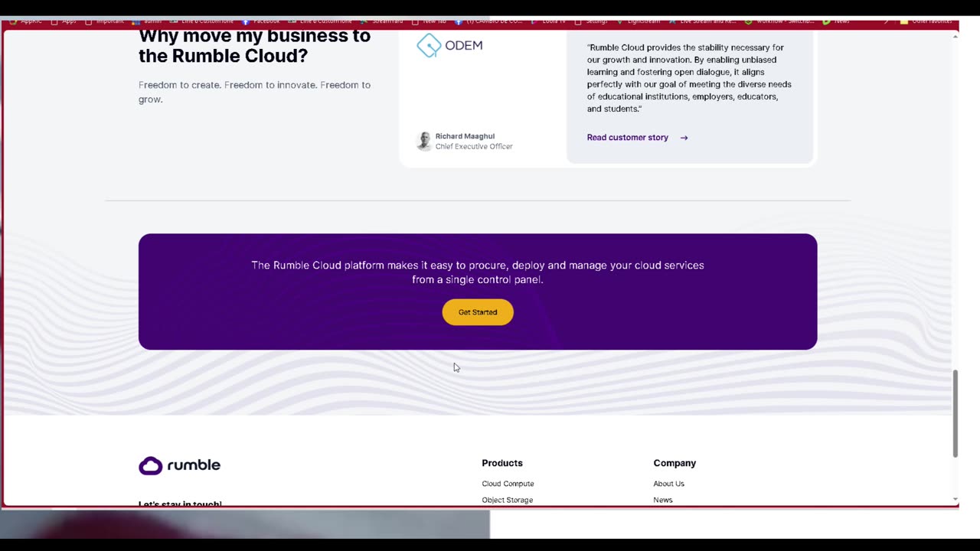
Task: Click the "Freedom to create" tagline text
Action: [254, 92]
